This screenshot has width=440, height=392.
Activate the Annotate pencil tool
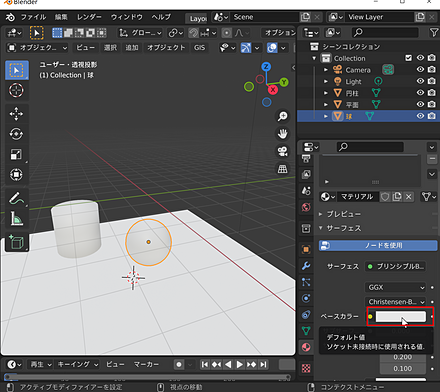[16, 198]
